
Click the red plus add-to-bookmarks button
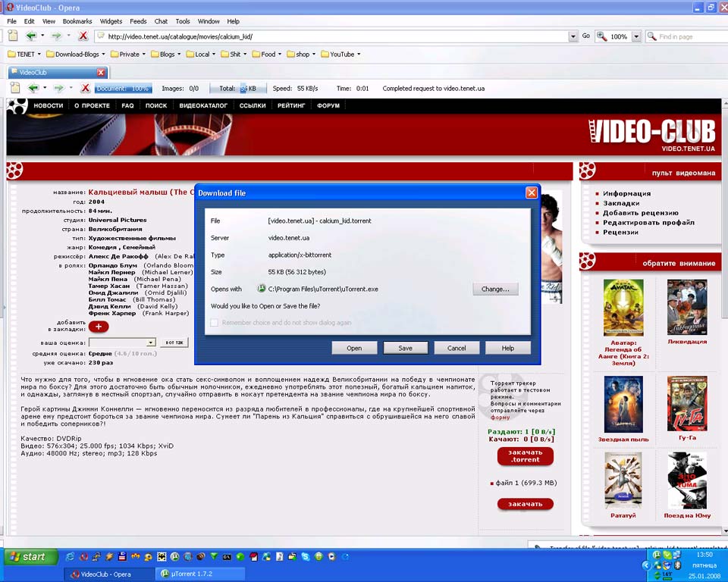(x=99, y=327)
